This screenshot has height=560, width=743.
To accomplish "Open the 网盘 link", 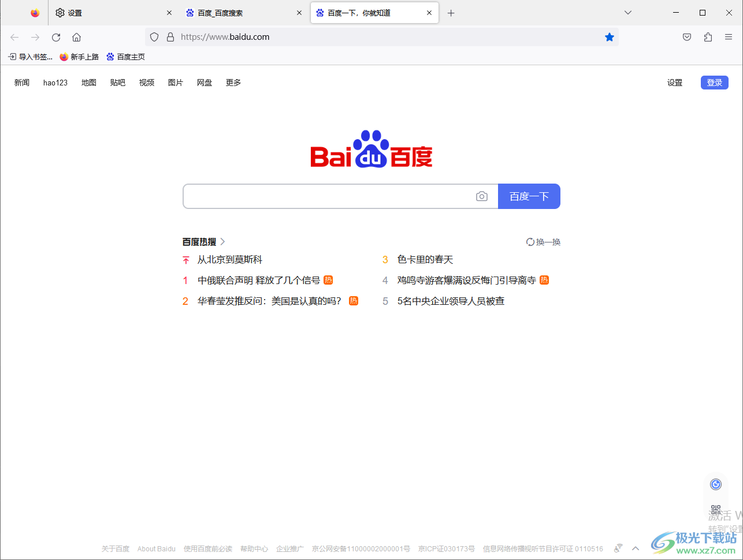I will 205,83.
